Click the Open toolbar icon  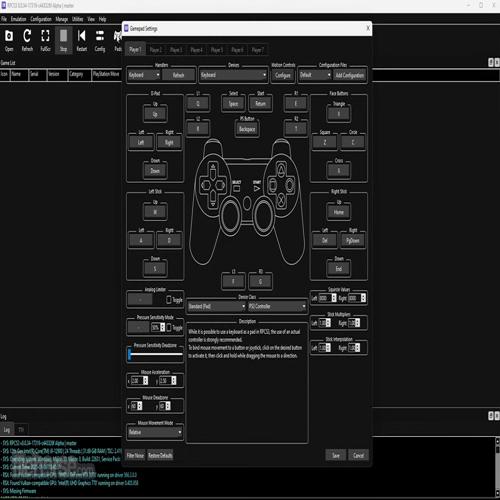pyautogui.click(x=9, y=40)
